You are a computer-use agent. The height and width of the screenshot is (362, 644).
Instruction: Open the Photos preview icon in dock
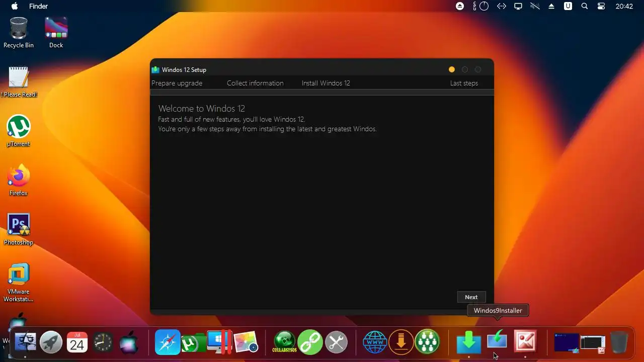[x=246, y=342]
